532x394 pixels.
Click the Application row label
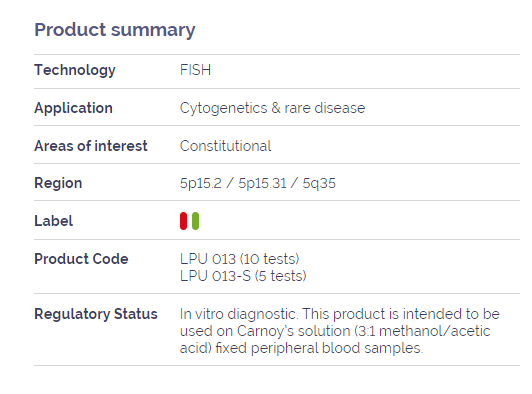click(73, 108)
